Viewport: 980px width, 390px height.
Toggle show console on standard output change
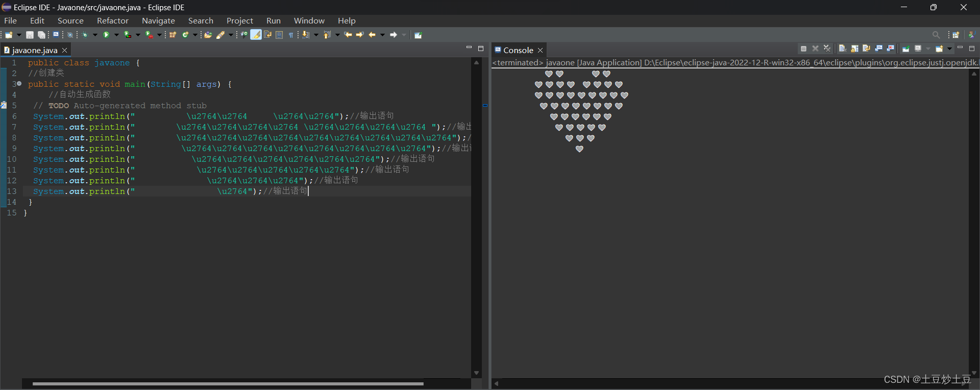coord(878,48)
